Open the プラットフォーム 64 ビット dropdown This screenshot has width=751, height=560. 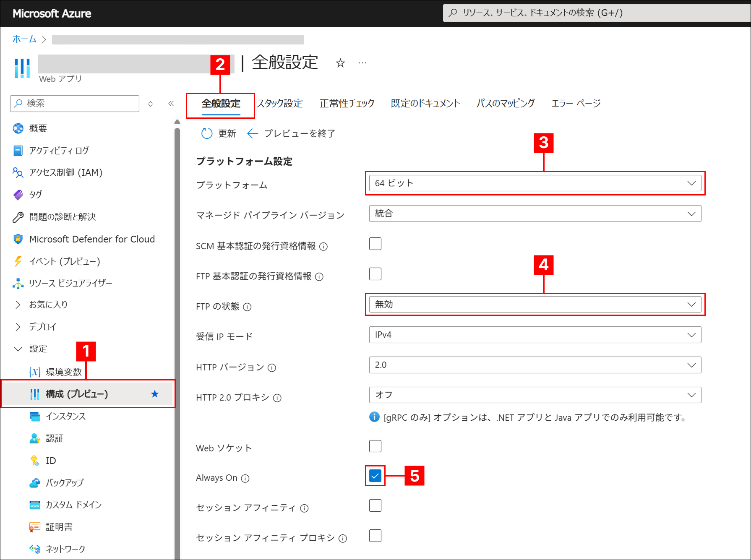(535, 183)
